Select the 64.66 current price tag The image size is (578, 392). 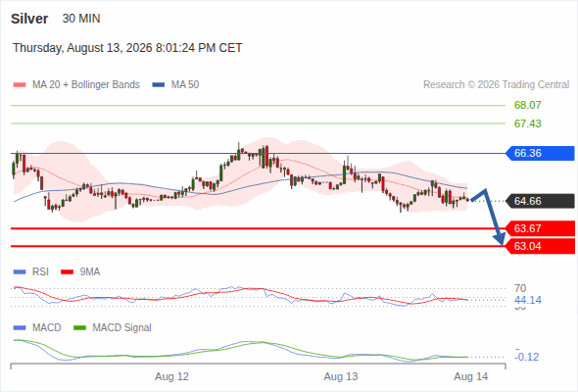540,201
